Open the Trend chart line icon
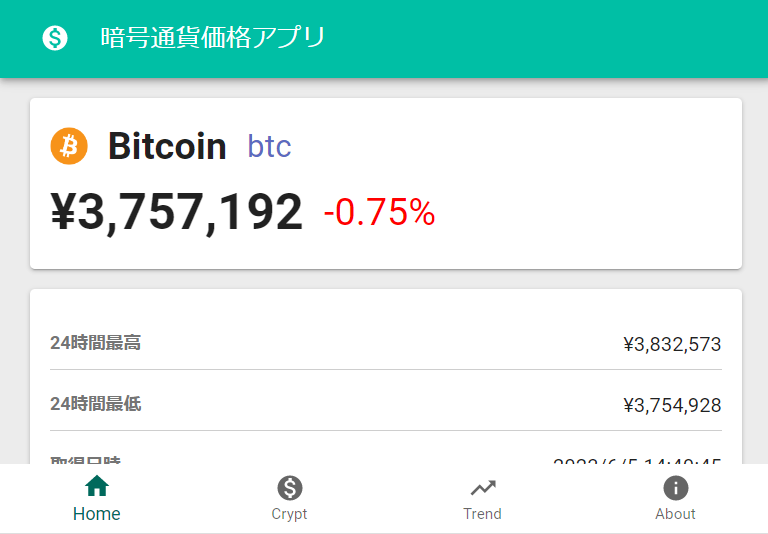The width and height of the screenshot is (768, 534). point(483,488)
